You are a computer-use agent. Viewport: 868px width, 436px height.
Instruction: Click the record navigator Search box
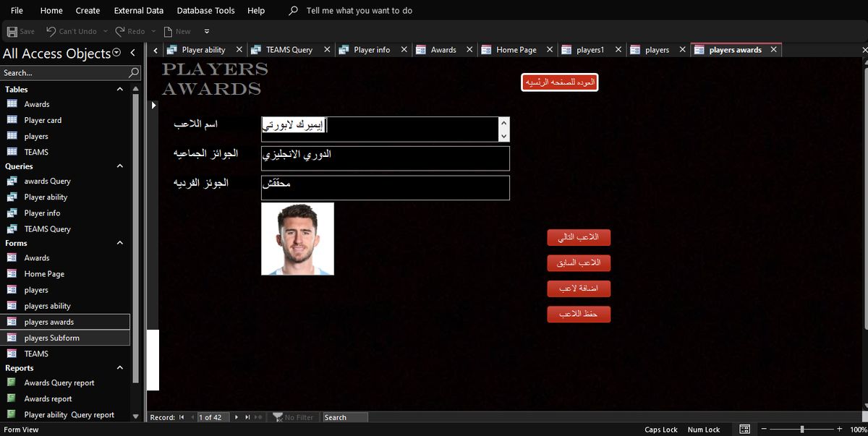[x=345, y=417]
